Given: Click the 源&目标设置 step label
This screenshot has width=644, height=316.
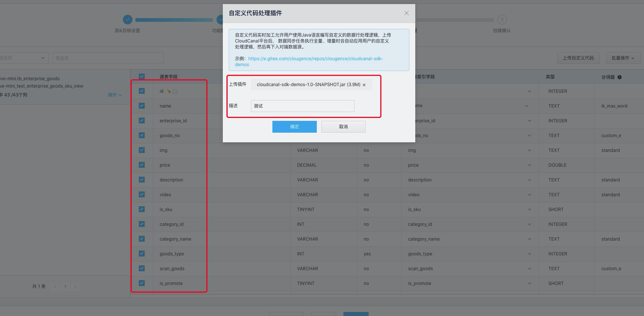Looking at the screenshot, I should tap(127, 31).
